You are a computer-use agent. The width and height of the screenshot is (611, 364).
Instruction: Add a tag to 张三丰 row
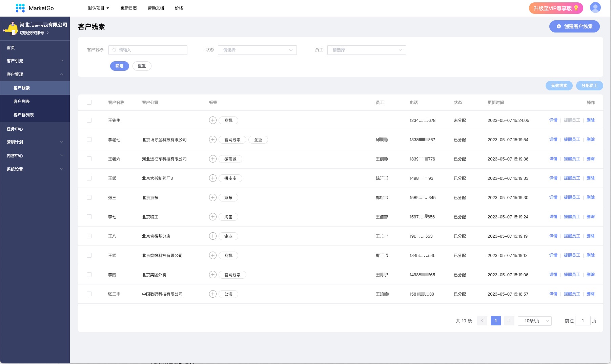point(212,294)
